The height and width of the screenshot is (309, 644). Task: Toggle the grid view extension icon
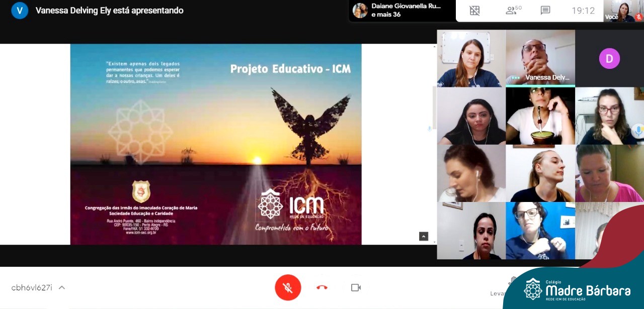click(474, 11)
